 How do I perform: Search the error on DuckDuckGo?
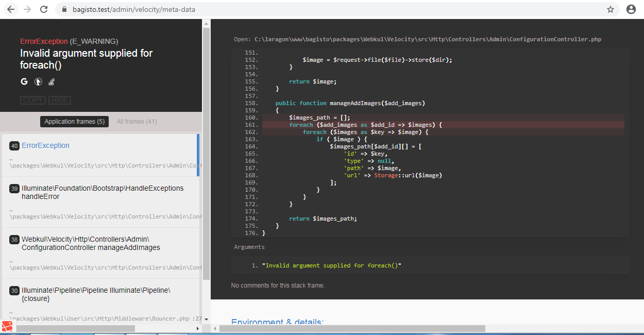click(x=38, y=81)
